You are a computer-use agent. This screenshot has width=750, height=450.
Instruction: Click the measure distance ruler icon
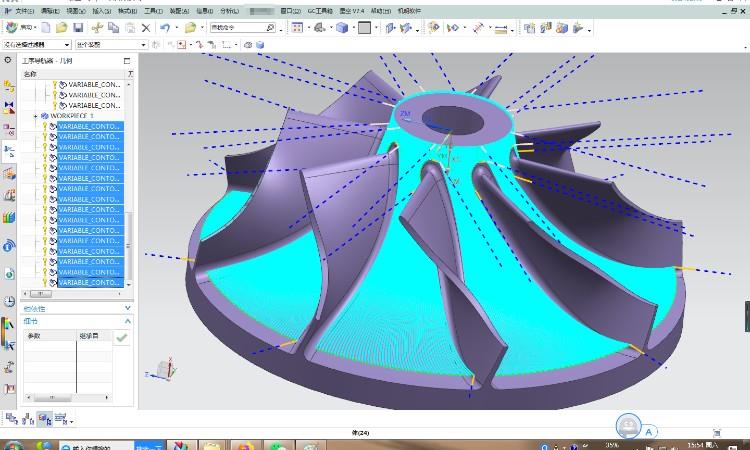480,28
